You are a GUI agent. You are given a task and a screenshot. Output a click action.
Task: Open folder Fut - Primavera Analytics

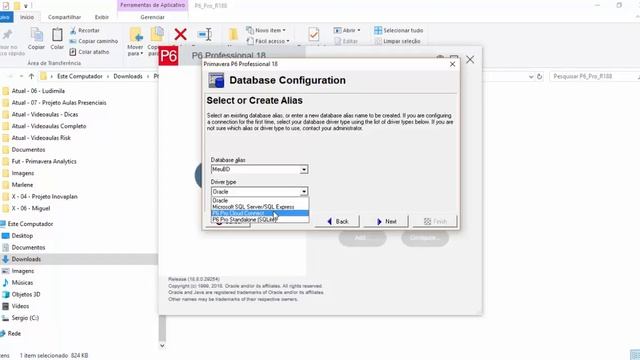tap(44, 161)
